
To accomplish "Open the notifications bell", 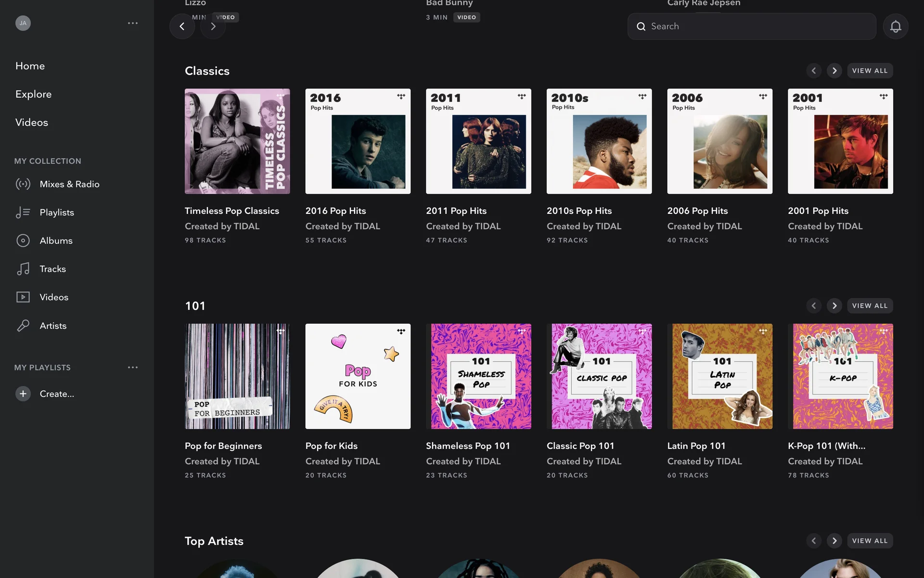I will (x=895, y=26).
